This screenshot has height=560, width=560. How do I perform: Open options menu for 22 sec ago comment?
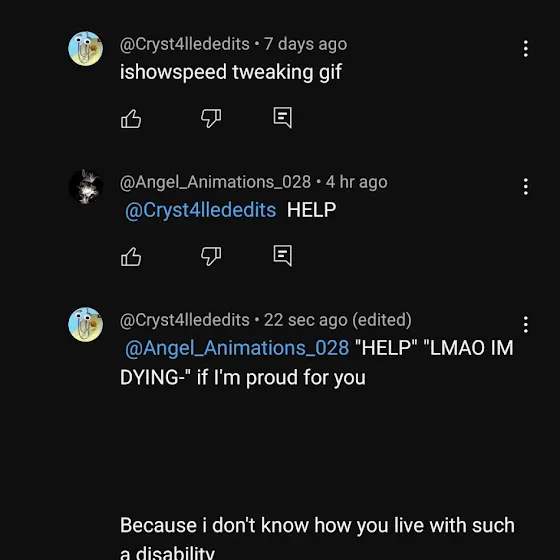coord(525,325)
